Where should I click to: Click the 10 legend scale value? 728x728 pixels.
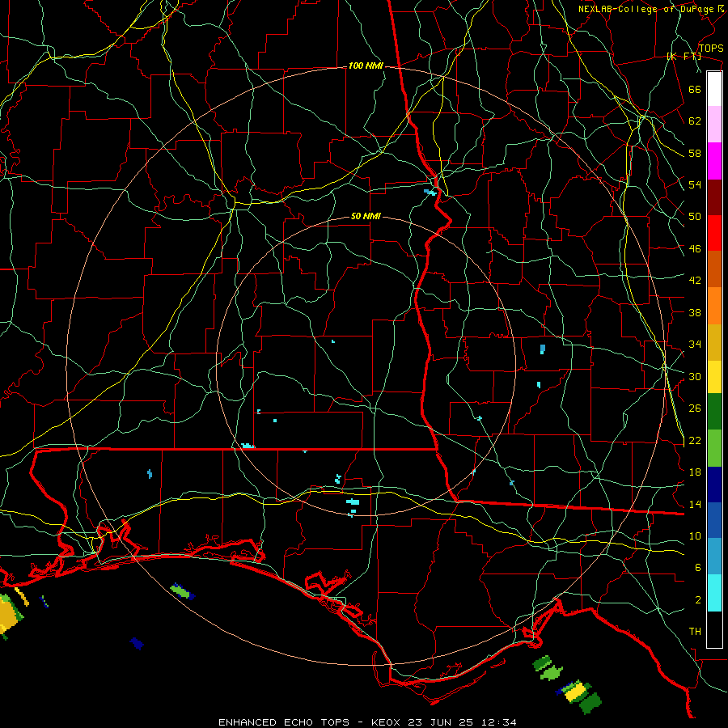pos(695,536)
